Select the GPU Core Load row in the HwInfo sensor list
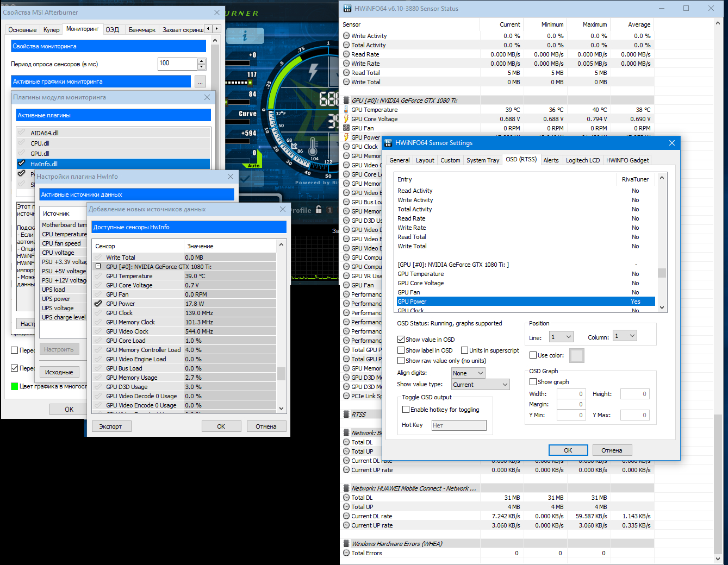Screen dimensions: 728x565 [184, 341]
